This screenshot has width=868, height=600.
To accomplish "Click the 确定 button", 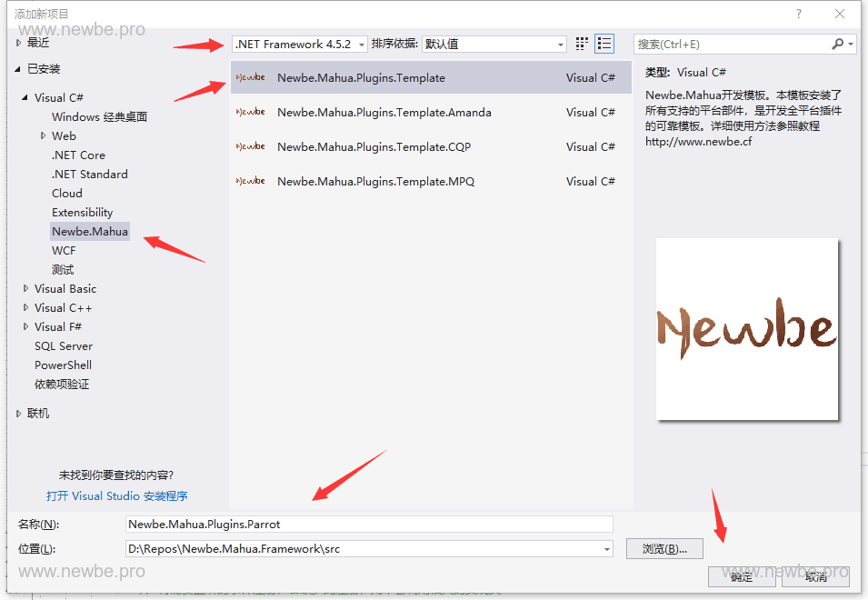I will (x=742, y=576).
